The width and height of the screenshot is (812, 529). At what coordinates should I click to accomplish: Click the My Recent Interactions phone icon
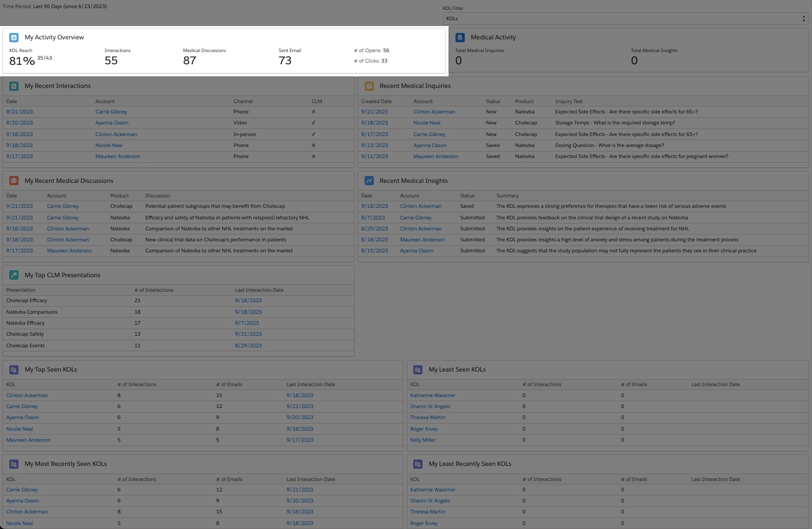point(14,86)
